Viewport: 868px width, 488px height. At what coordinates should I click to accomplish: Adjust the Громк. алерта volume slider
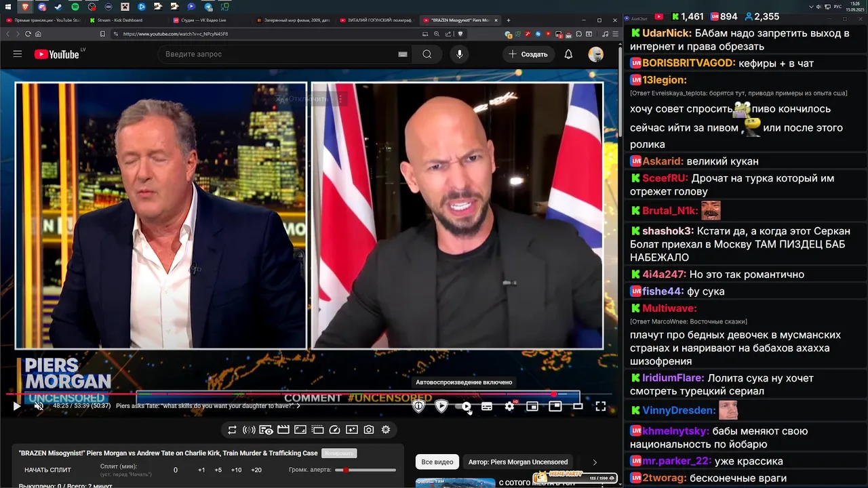coord(366,470)
